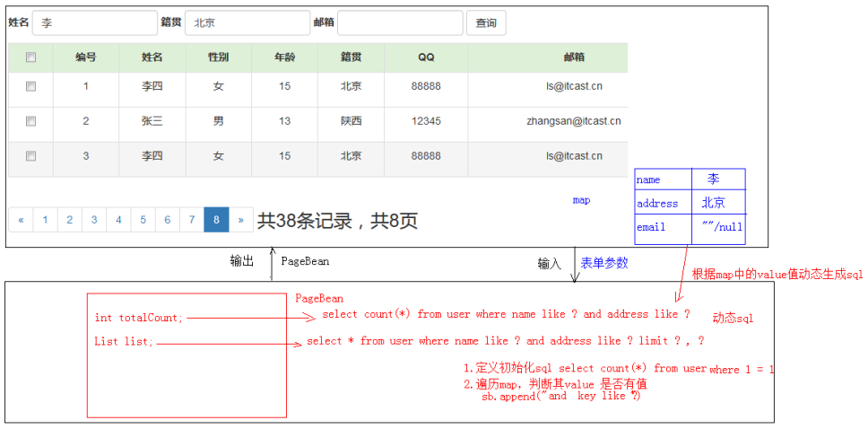Navigate to page 7
Image resolution: width=868 pixels, height=429 pixels.
[192, 220]
